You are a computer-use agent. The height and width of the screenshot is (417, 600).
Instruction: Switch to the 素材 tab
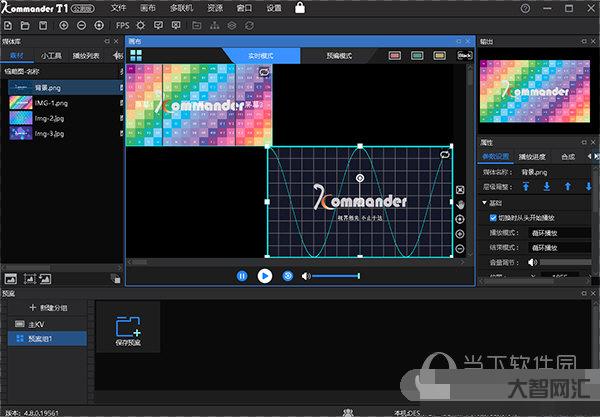click(17, 56)
